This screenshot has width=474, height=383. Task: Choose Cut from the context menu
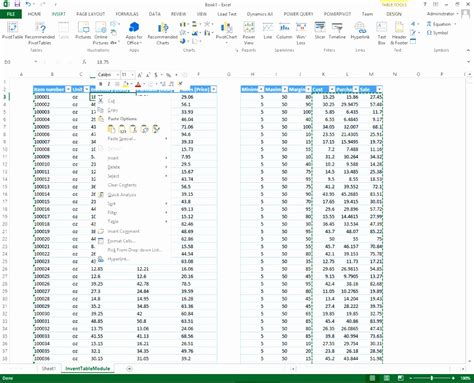tap(133, 101)
